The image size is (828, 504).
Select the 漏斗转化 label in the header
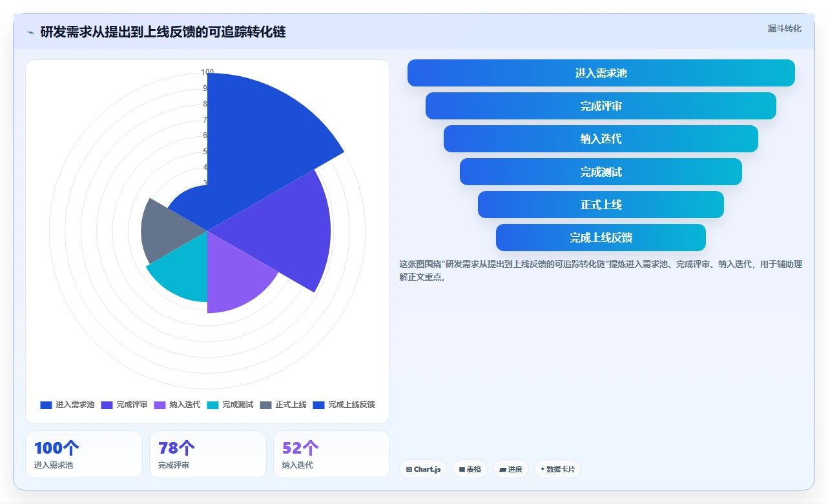[x=785, y=29]
